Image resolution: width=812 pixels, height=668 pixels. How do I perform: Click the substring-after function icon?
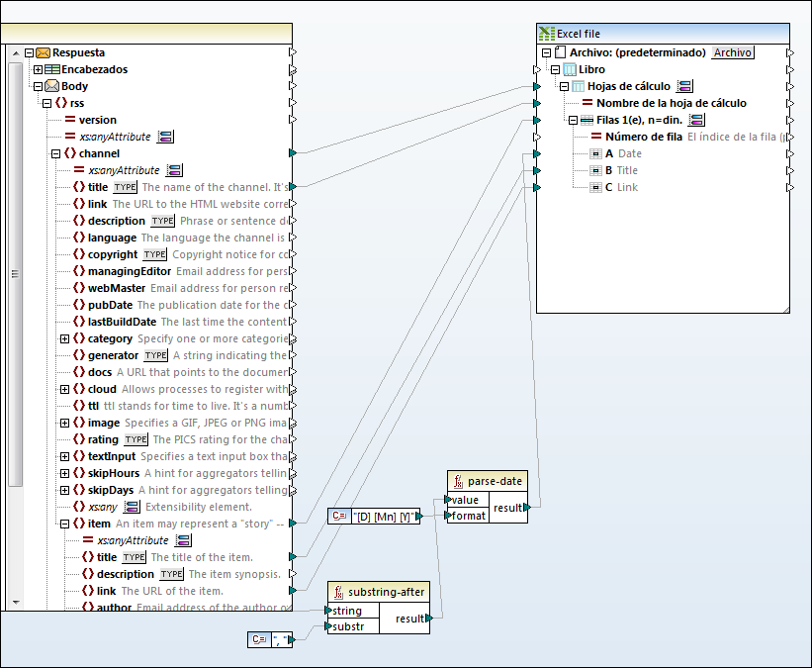point(339,592)
